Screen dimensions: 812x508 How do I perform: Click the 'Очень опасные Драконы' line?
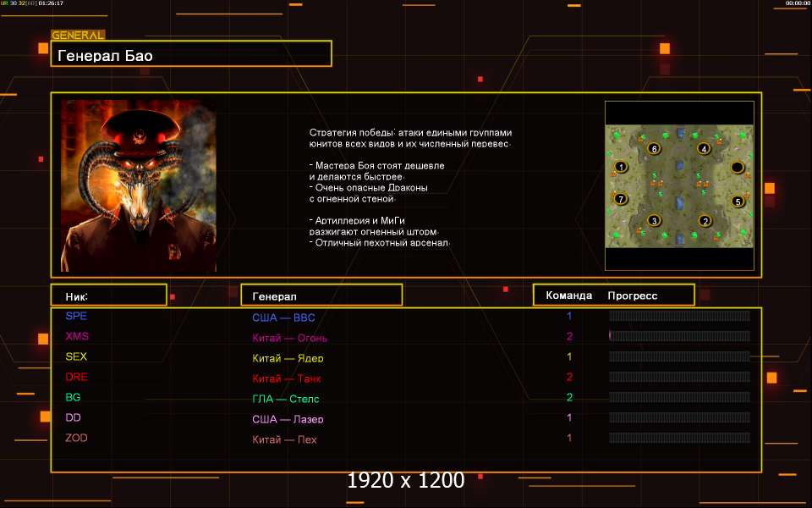tap(369, 188)
